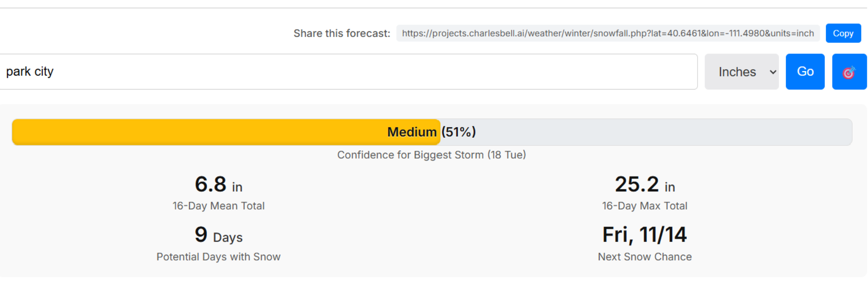This screenshot has height=294, width=868.
Task: Click the Potential Days with Snow label
Action: 218,257
